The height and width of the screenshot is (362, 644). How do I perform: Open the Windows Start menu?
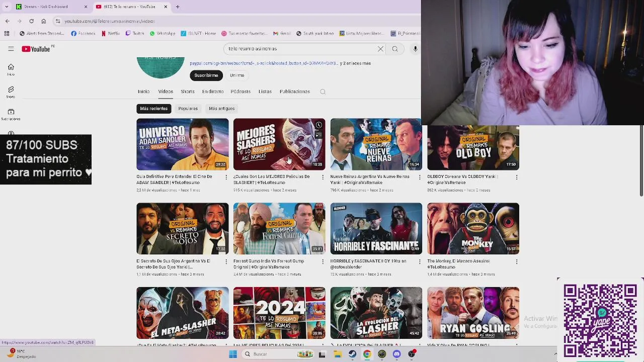232,354
